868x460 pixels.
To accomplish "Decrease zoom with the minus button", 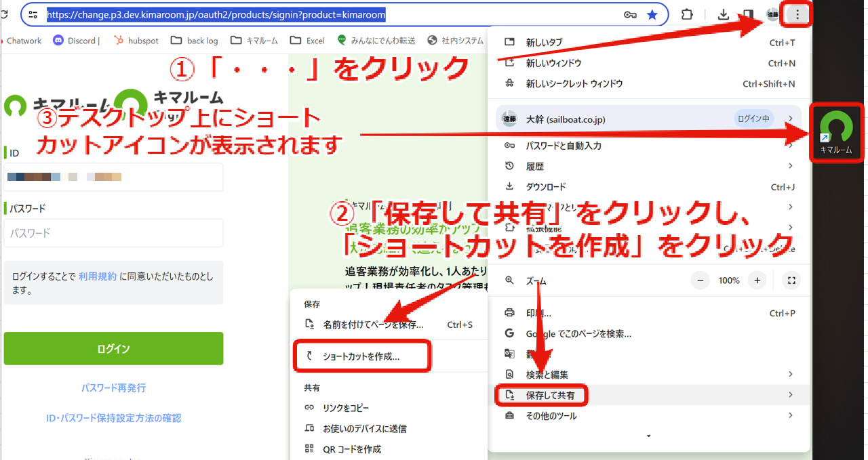I will click(701, 280).
